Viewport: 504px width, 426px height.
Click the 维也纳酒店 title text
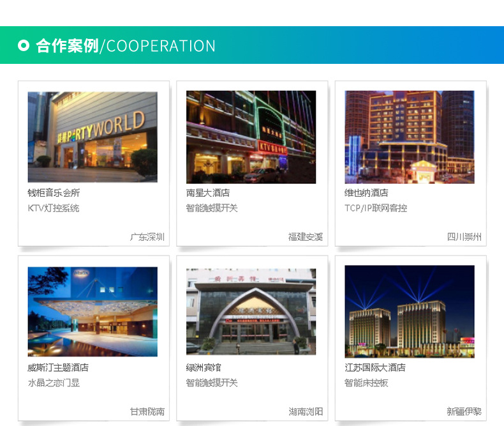tap(366, 193)
